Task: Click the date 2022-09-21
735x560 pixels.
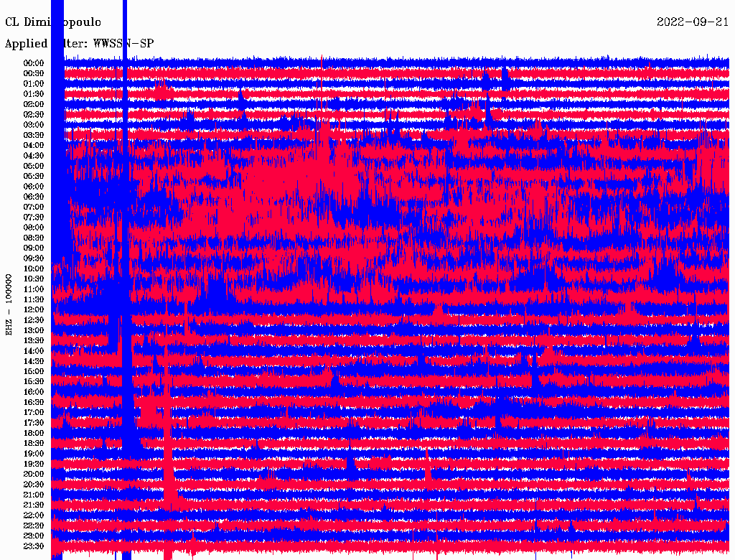Action: (693, 22)
